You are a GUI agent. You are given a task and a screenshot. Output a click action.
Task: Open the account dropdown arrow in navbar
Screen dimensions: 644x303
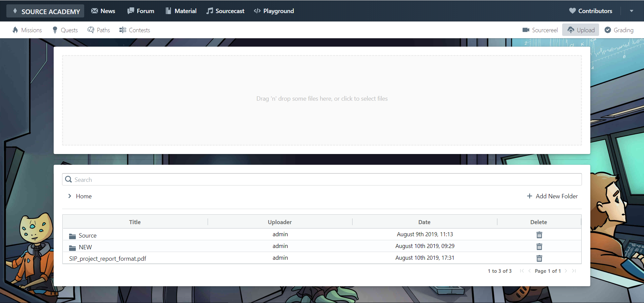pyautogui.click(x=632, y=11)
